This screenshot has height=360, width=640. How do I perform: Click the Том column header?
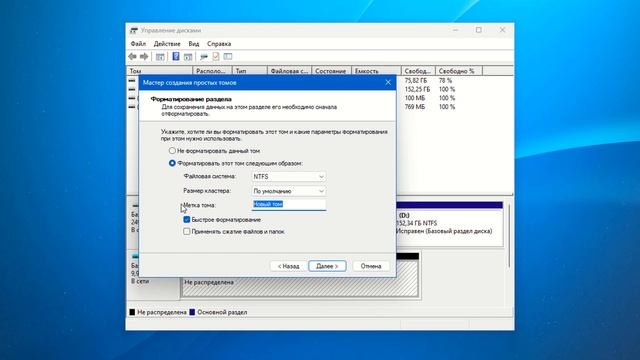coord(159,71)
